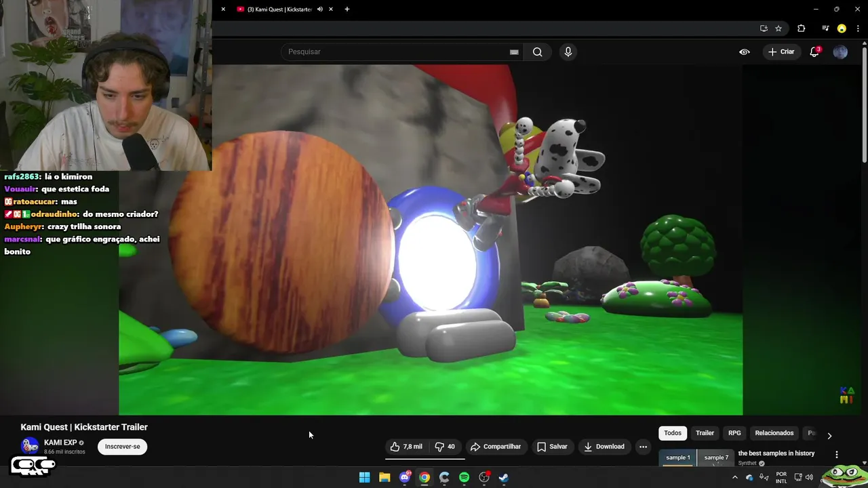The image size is (868, 488).
Task: Click the Compartilhar share button
Action: (496, 447)
